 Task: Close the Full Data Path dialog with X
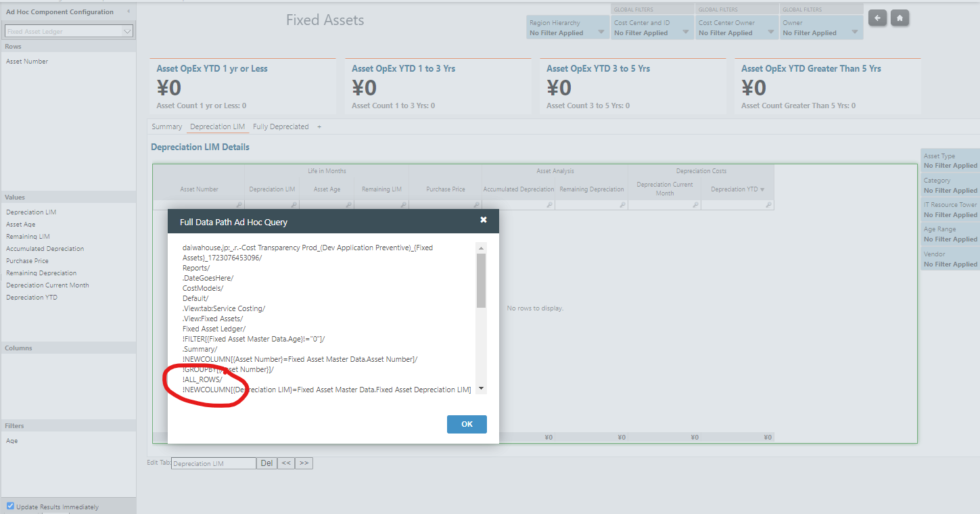(x=484, y=220)
